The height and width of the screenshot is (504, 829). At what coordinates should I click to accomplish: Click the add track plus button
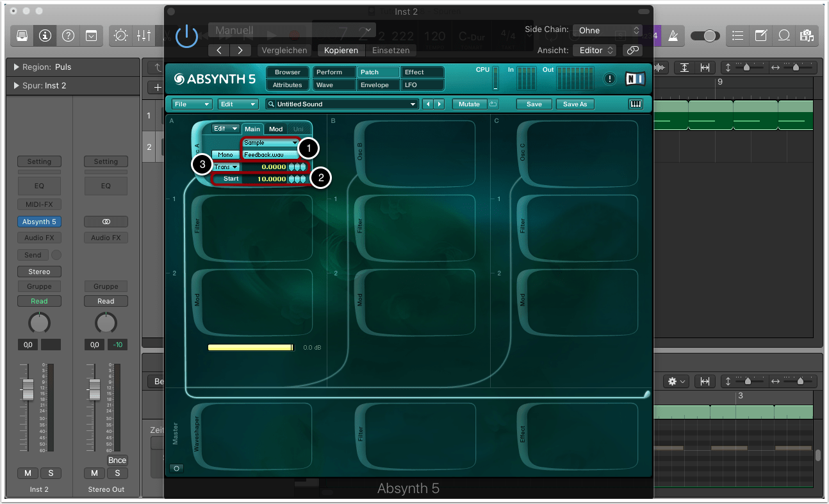click(x=157, y=88)
